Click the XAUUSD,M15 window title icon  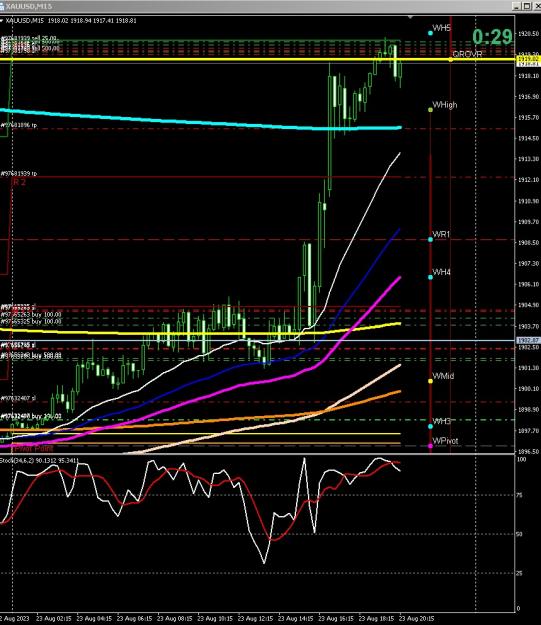(2, 6)
